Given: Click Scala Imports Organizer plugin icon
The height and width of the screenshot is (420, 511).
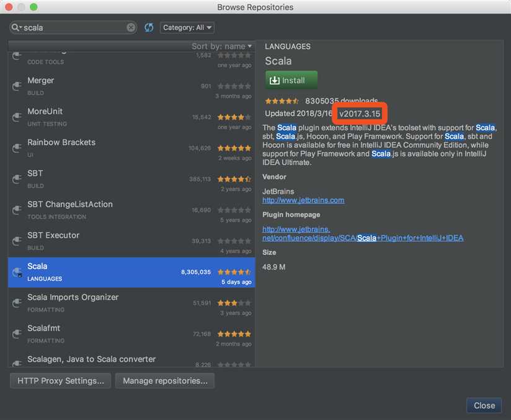Looking at the screenshot, I should click(x=17, y=303).
